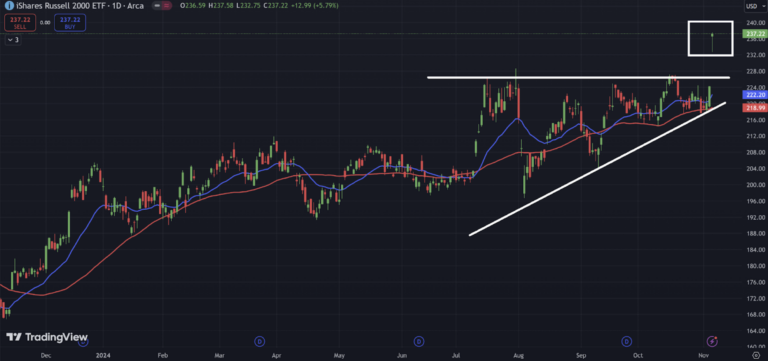This screenshot has width=768, height=361.
Task: Open the red data status icon
Action: pyautogui.click(x=168, y=6)
